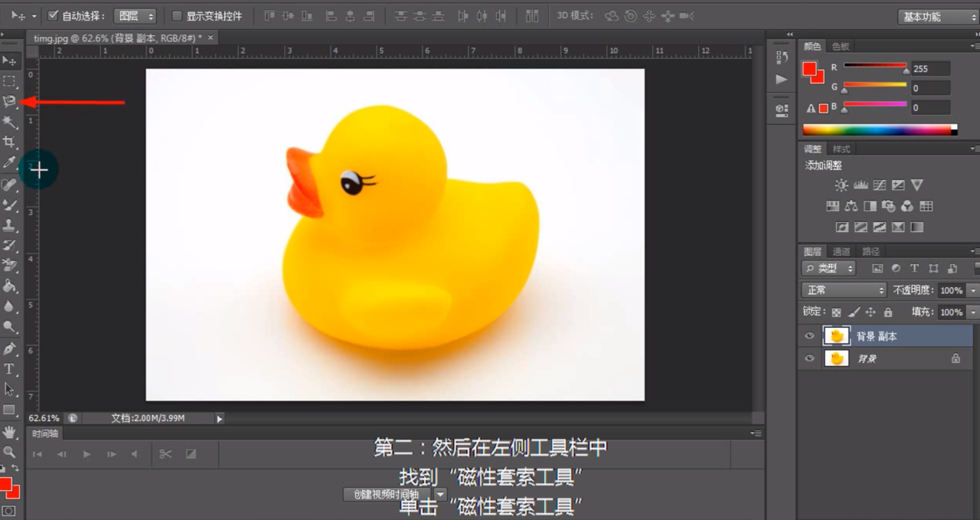The height and width of the screenshot is (520, 980).
Task: Select the Paint Bucket tool
Action: 9,286
